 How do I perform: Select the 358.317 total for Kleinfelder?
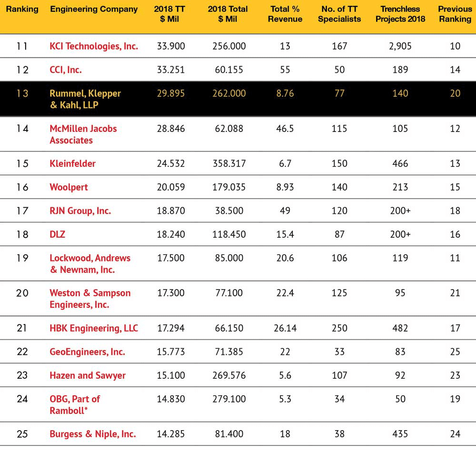coord(229,163)
